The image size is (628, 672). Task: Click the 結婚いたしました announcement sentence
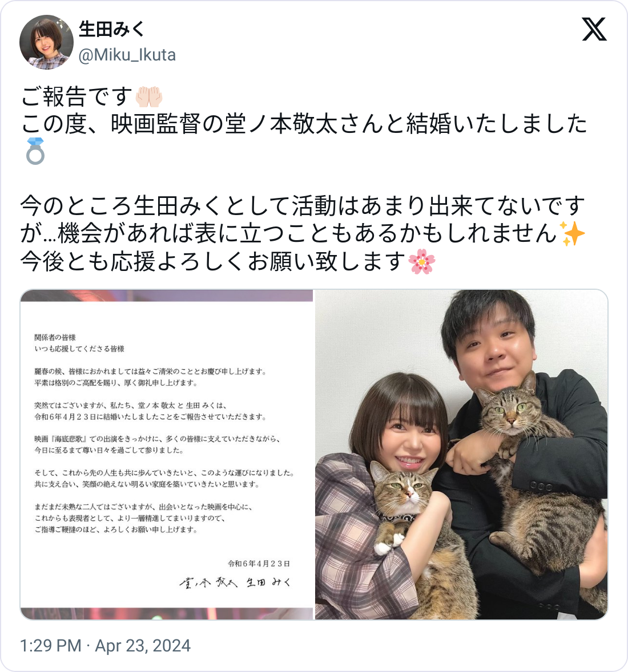(x=304, y=124)
